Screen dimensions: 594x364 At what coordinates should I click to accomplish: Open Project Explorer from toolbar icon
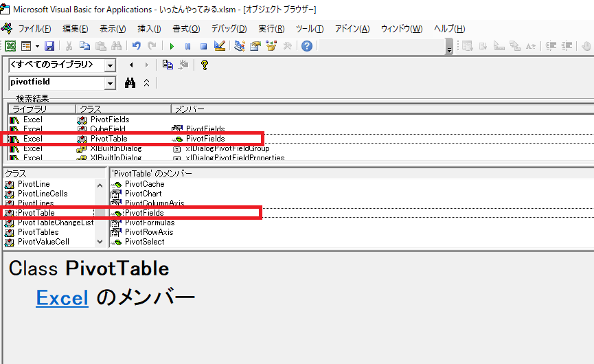pyautogui.click(x=239, y=46)
